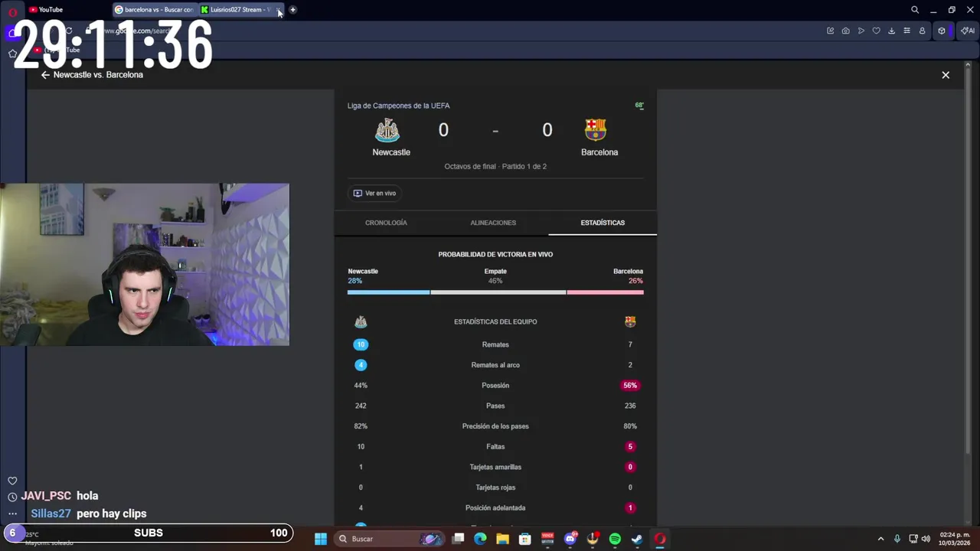Close the Luisrios027 Stream tab

coord(279,10)
